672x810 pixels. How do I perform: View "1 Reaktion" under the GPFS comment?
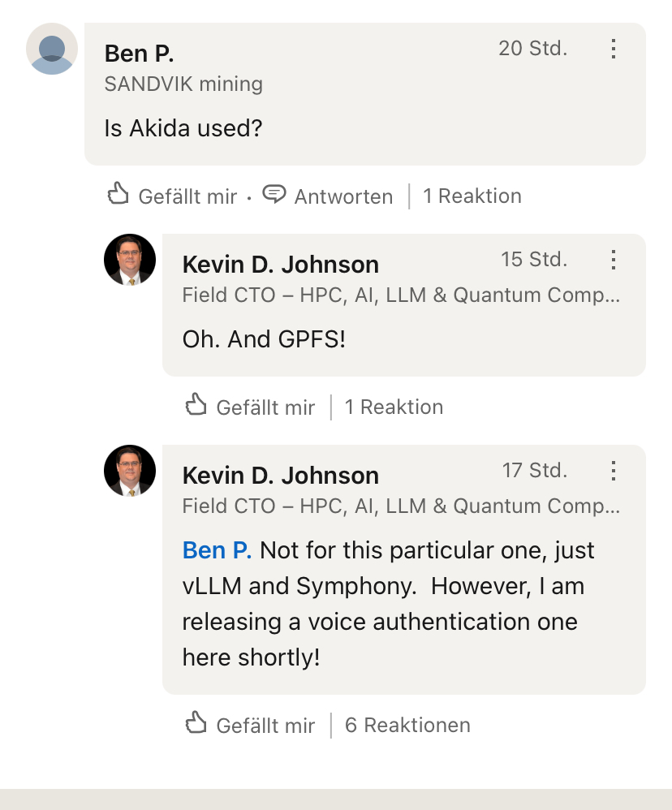[x=394, y=407]
